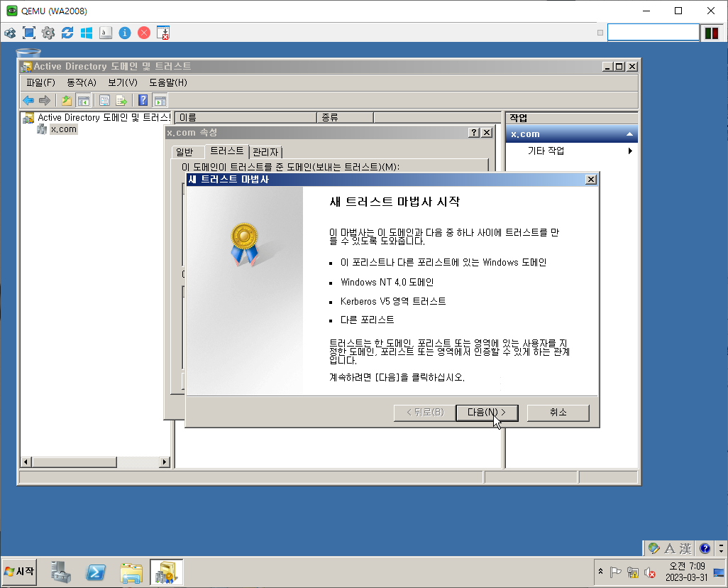Open the 도움말(H) menu
The width and height of the screenshot is (728, 588).
click(167, 82)
